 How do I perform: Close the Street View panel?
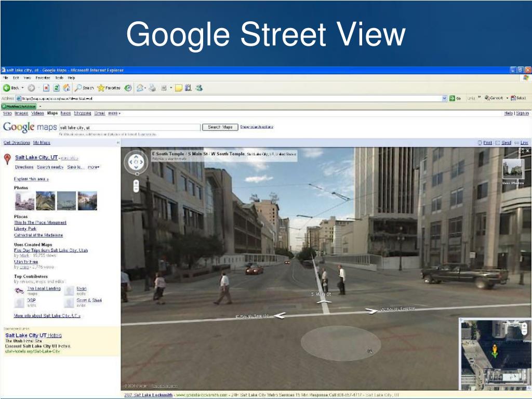coord(528,151)
